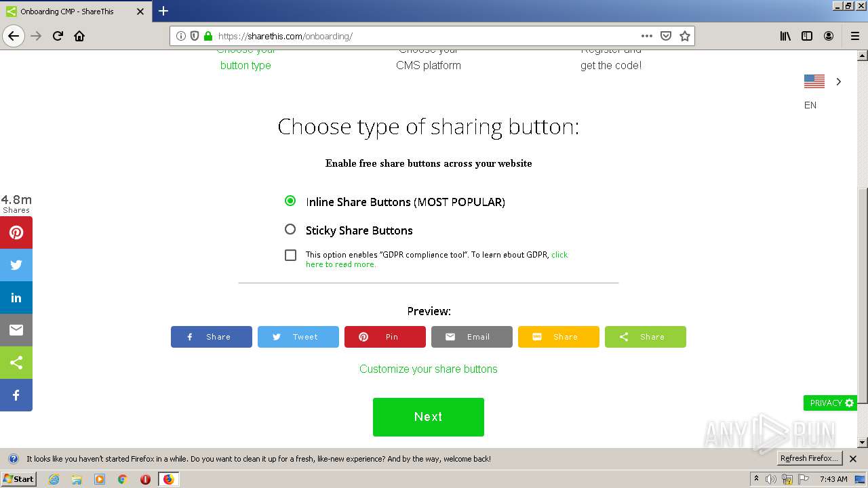The width and height of the screenshot is (868, 488).
Task: Click the Facebook Share preview button
Action: (212, 337)
